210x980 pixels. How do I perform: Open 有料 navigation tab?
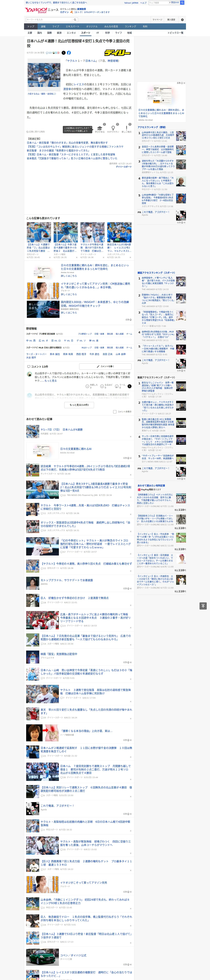point(145,27)
